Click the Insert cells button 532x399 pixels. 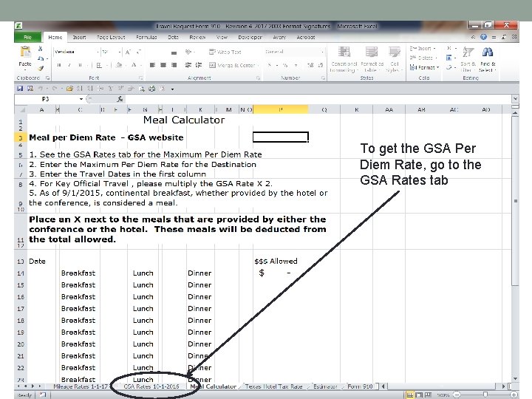[x=423, y=49]
